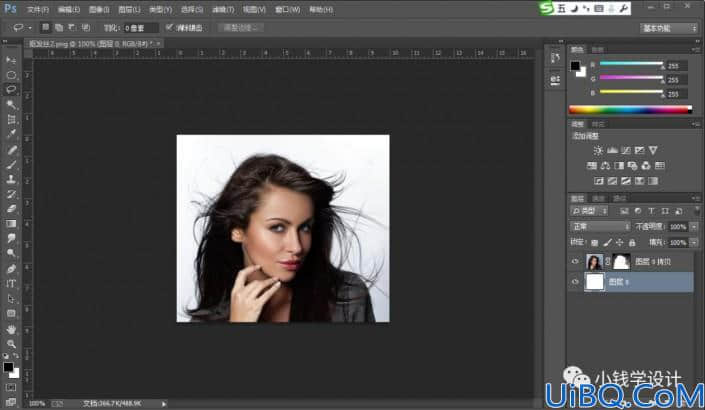Select the Dodge tool

coord(11,253)
